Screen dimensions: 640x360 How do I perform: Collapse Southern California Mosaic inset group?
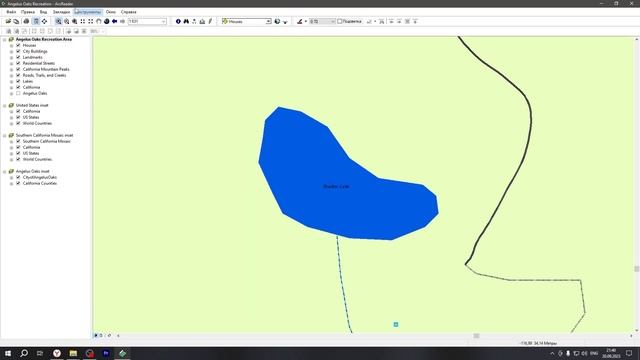coord(4,136)
